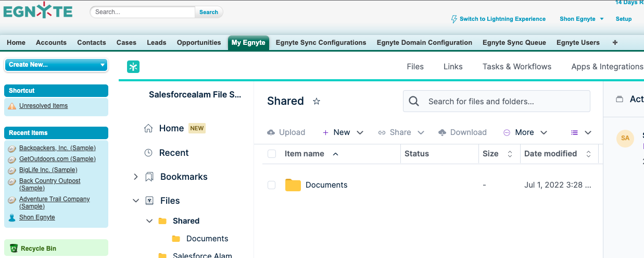
Task: Click the list view icon
Action: click(575, 132)
